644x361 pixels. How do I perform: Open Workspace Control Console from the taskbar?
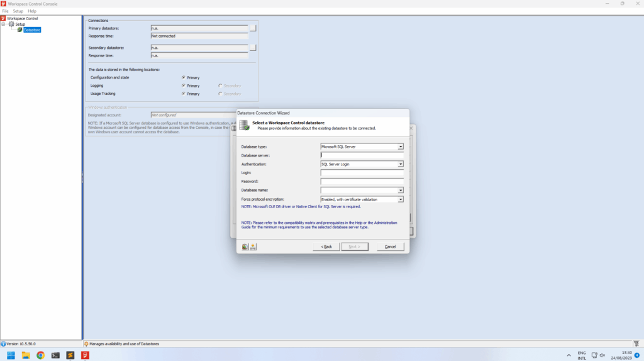tap(86, 355)
